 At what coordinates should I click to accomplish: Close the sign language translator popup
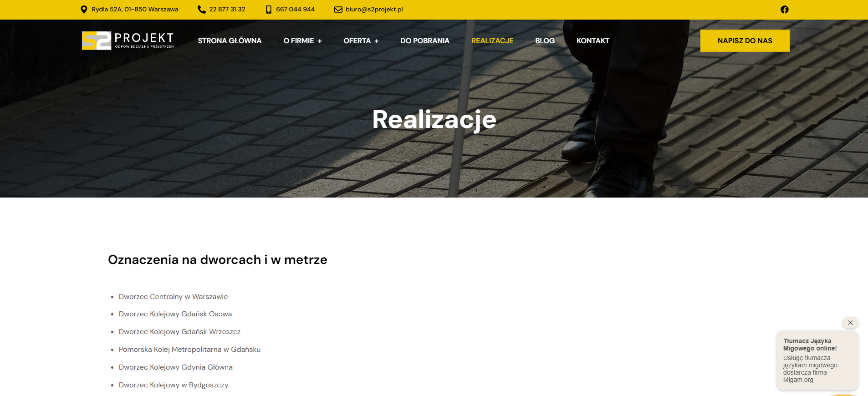click(x=850, y=323)
